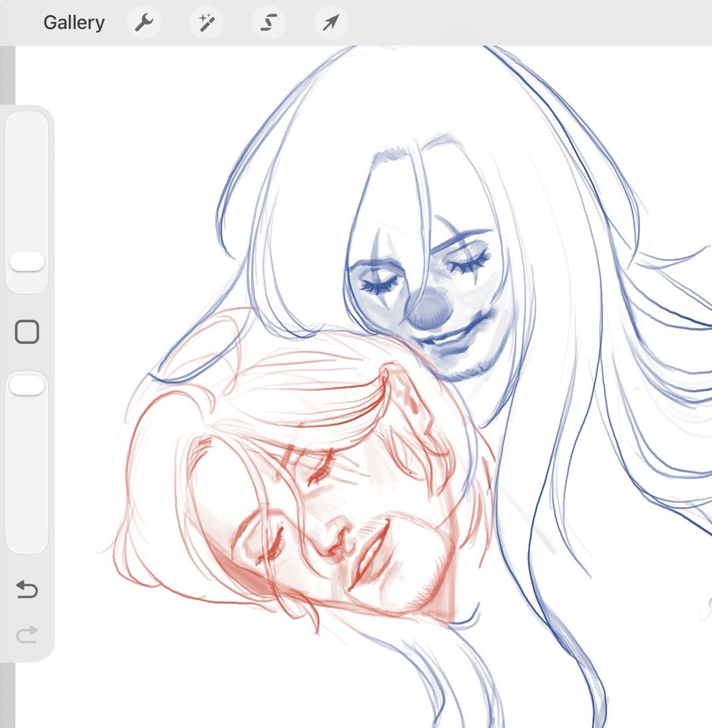Activate the Selection S-shaped tool
Screen dimensions: 712x728
tap(269, 23)
